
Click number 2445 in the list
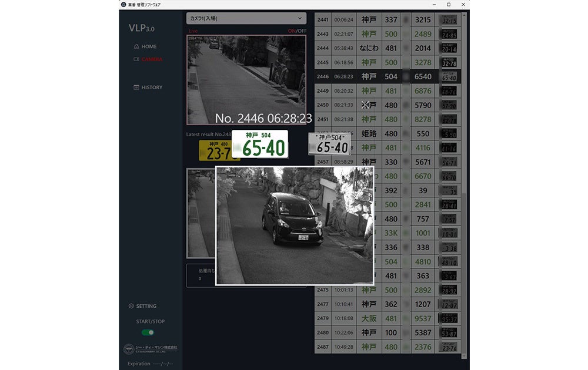(x=322, y=62)
